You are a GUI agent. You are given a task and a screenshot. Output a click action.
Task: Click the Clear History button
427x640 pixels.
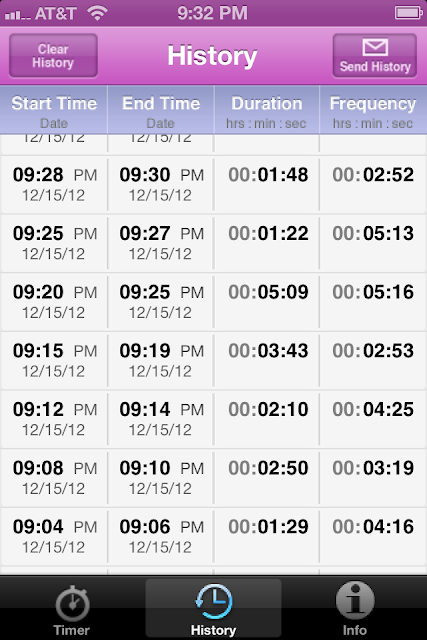pos(53,56)
